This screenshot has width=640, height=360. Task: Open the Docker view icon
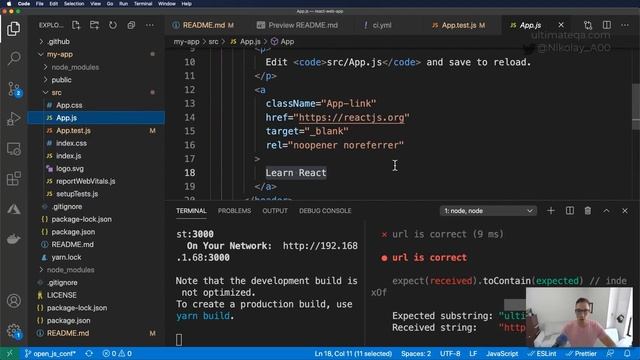[13, 238]
